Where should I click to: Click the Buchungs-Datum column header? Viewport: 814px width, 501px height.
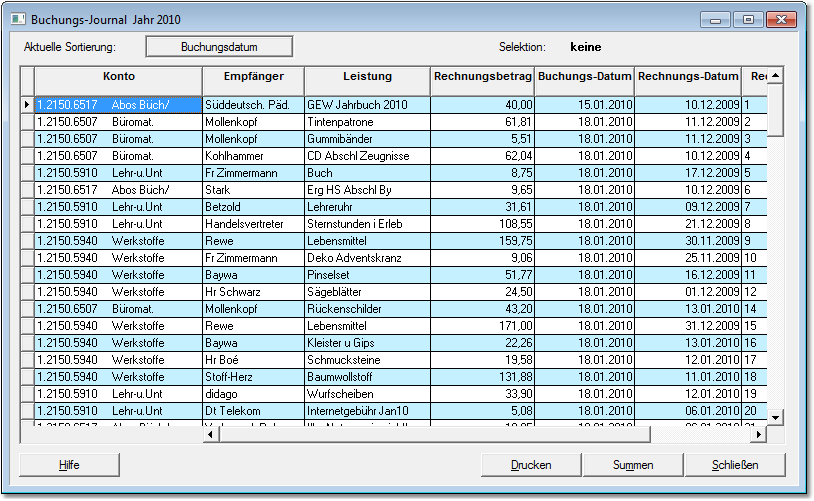(584, 77)
